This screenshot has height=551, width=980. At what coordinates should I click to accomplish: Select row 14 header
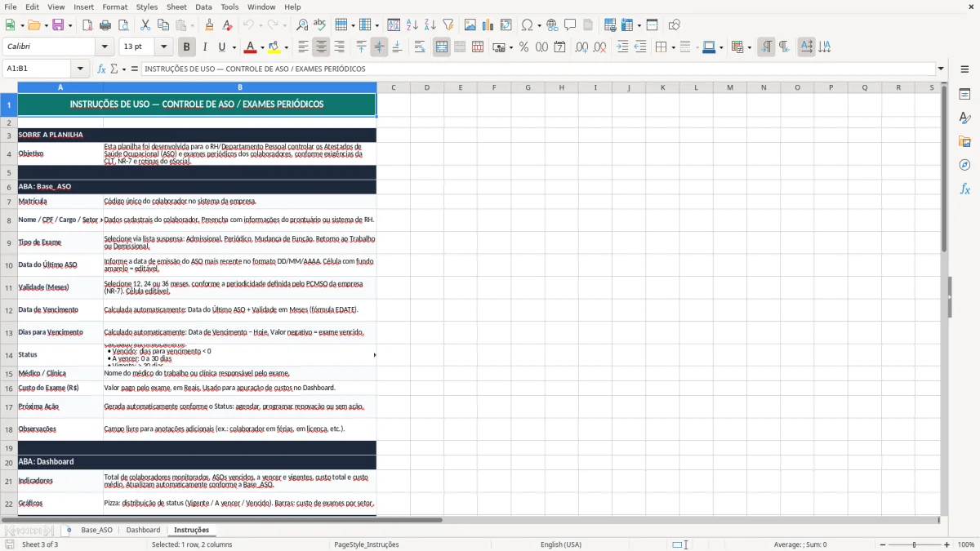(9, 355)
